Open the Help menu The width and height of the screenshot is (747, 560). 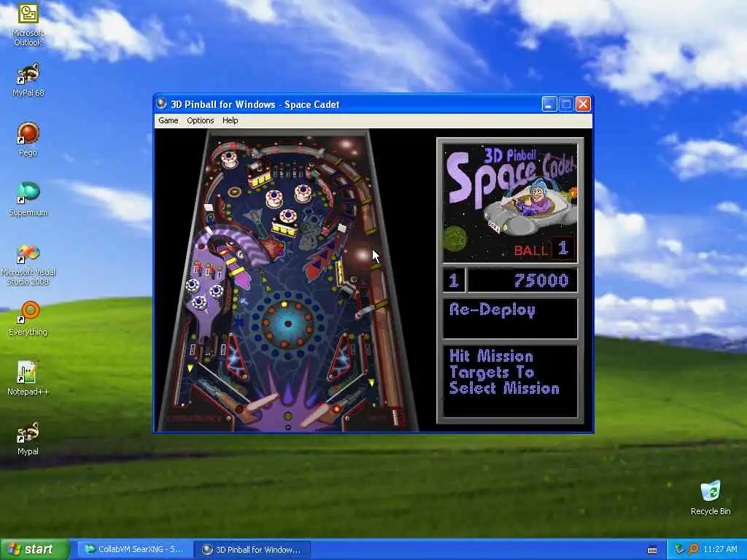point(230,120)
